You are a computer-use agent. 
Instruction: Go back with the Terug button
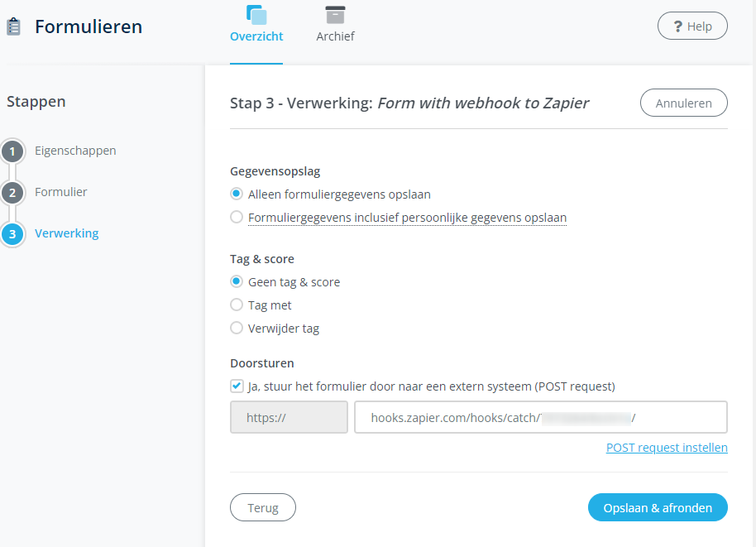(x=262, y=507)
